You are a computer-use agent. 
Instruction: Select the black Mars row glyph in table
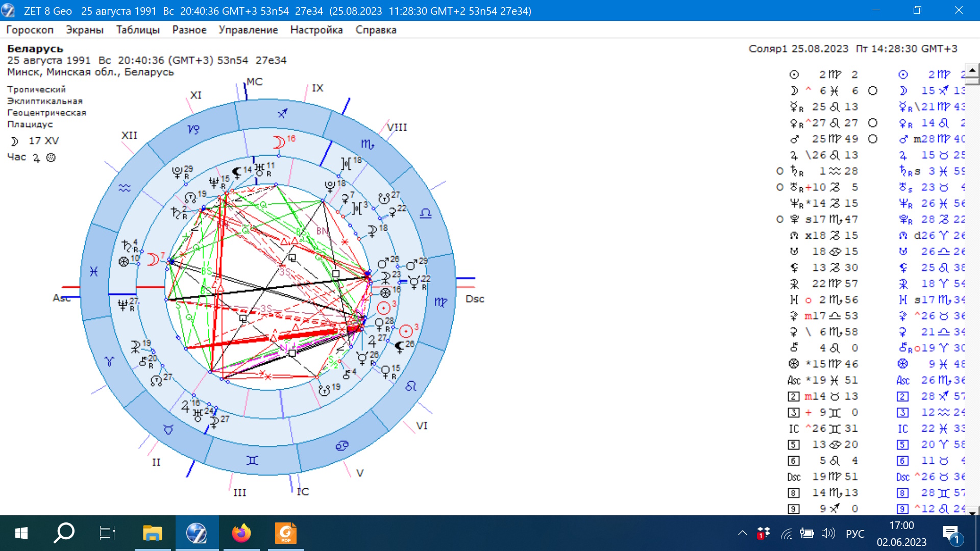click(x=794, y=139)
